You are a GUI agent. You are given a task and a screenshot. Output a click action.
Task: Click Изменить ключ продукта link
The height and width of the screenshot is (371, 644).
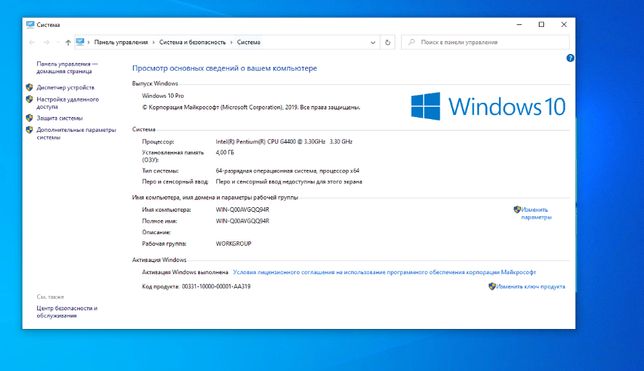pos(530,286)
